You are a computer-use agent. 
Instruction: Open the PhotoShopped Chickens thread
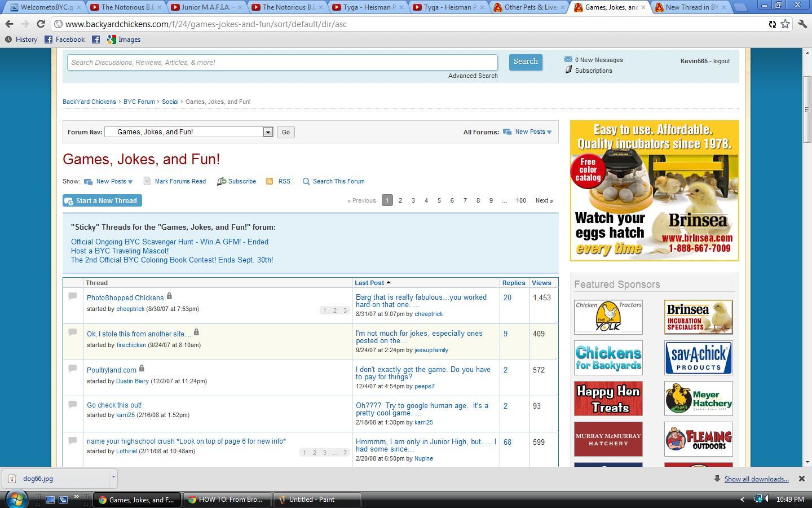125,298
